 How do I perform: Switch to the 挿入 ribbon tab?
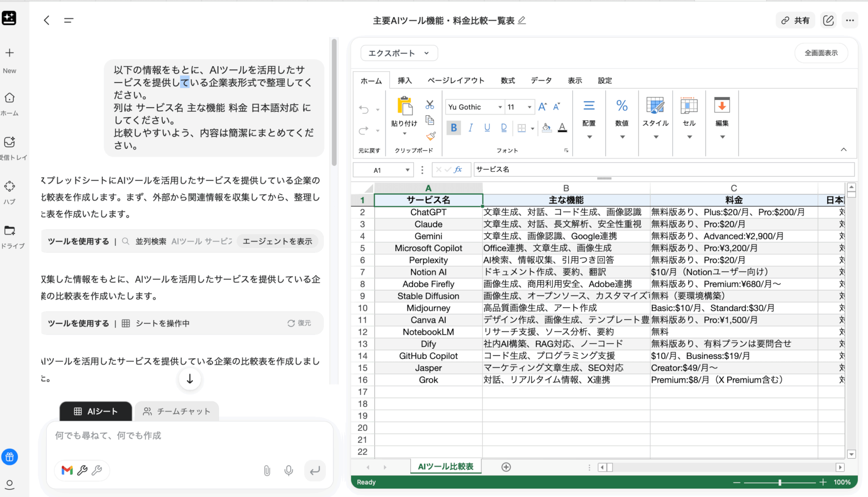tap(404, 81)
